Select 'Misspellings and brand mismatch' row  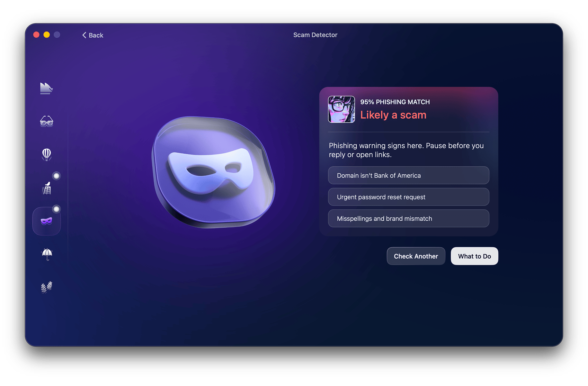click(x=408, y=218)
